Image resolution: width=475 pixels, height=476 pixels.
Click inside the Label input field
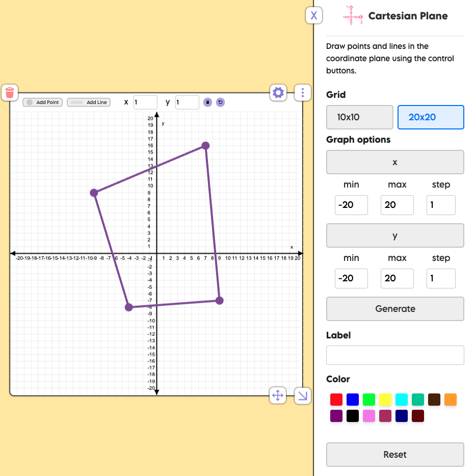[x=395, y=355]
